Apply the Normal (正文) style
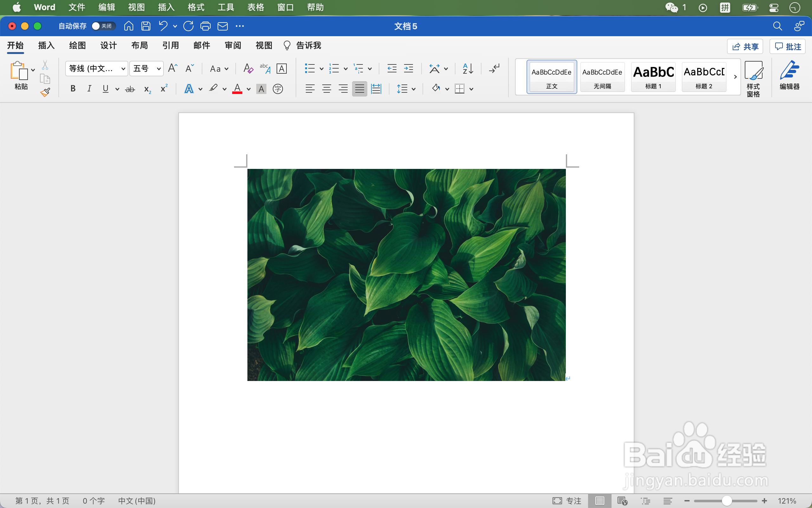This screenshot has height=508, width=812. point(552,77)
